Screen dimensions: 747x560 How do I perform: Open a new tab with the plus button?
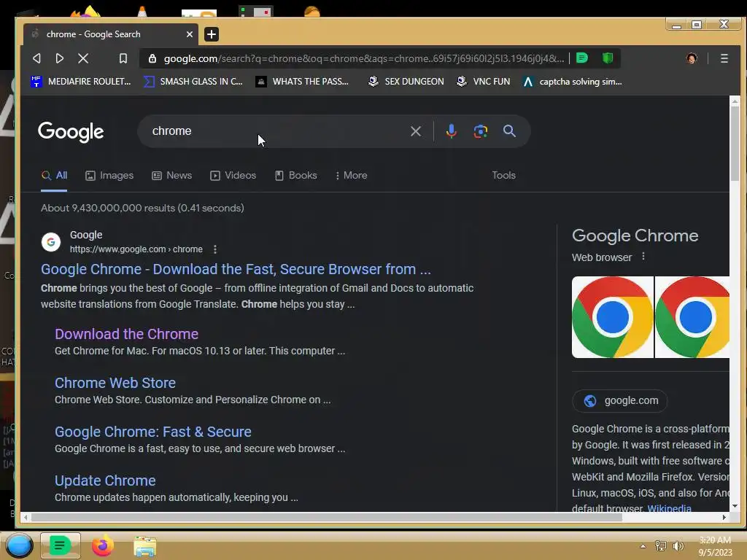(x=212, y=34)
